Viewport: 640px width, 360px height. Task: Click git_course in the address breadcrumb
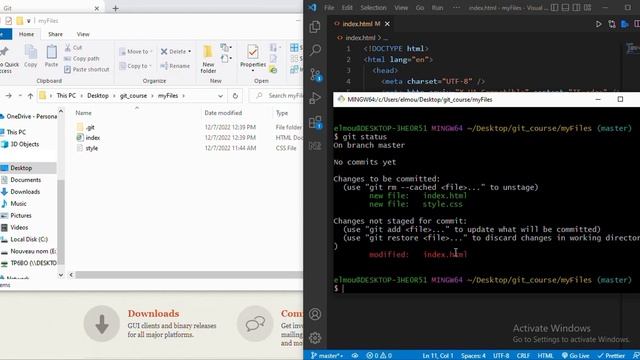click(x=133, y=96)
